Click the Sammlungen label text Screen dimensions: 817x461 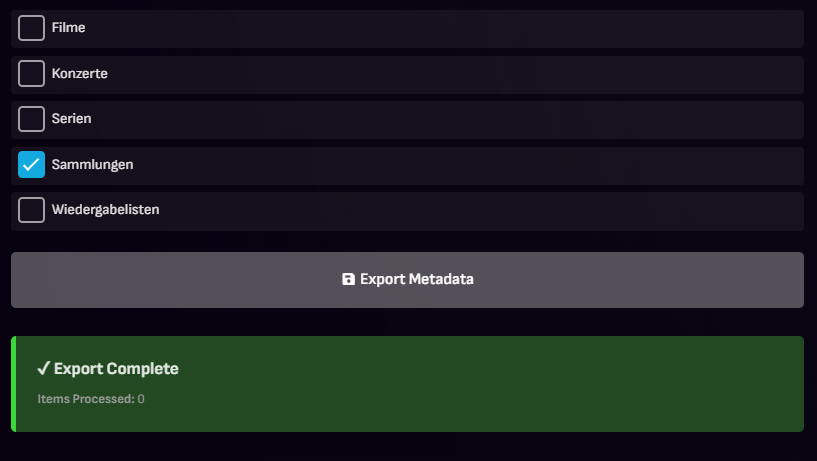tap(93, 165)
